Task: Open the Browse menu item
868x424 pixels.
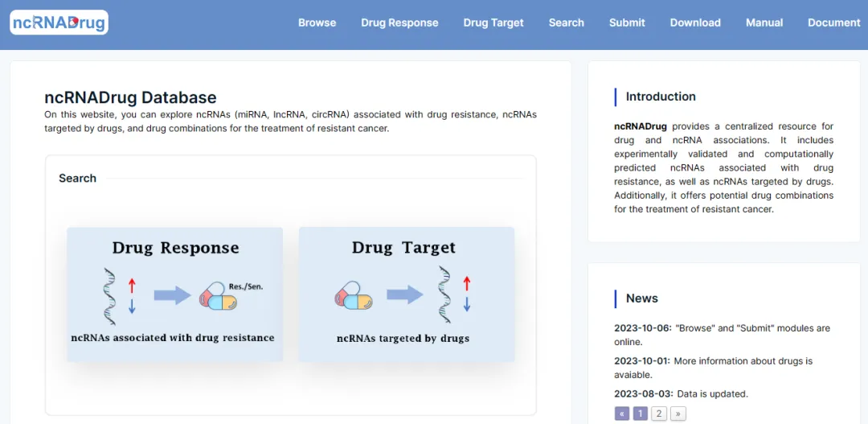Action: (x=317, y=23)
